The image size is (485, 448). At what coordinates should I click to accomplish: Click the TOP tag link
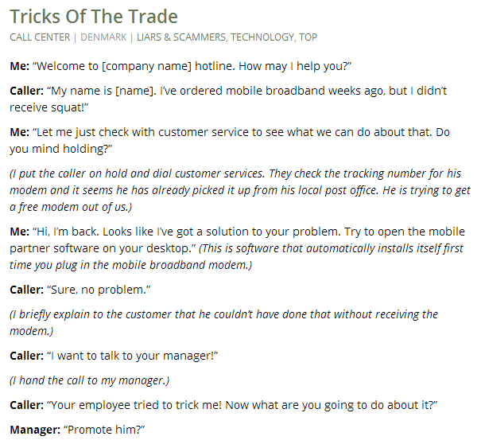[308, 37]
